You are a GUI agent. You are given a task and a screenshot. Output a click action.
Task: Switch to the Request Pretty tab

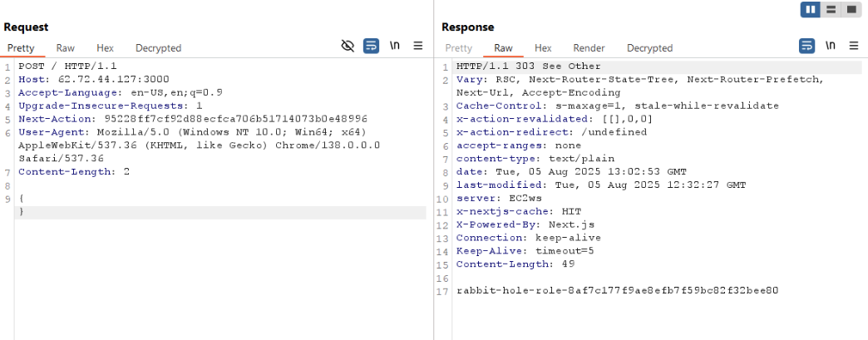21,48
